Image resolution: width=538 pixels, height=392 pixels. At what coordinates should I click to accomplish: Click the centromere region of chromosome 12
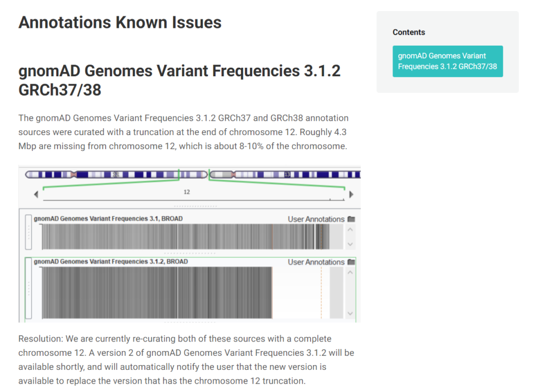click(73, 174)
